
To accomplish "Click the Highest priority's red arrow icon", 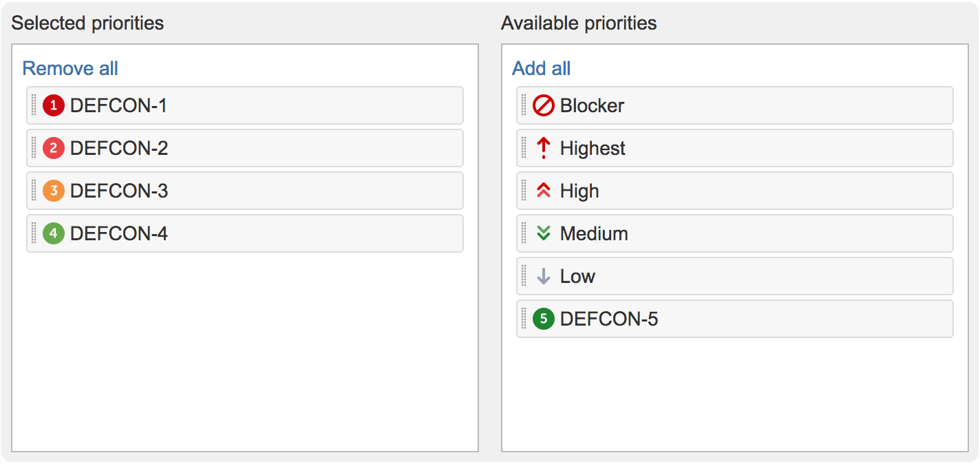I will point(543,148).
